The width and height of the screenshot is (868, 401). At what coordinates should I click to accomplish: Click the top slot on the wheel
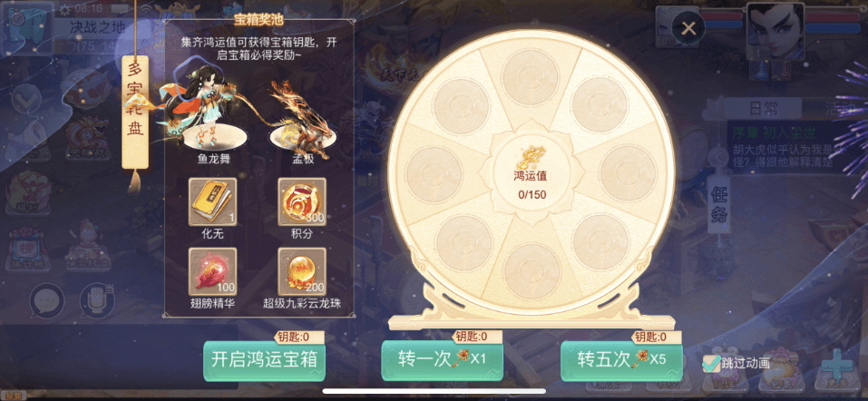[x=532, y=77]
